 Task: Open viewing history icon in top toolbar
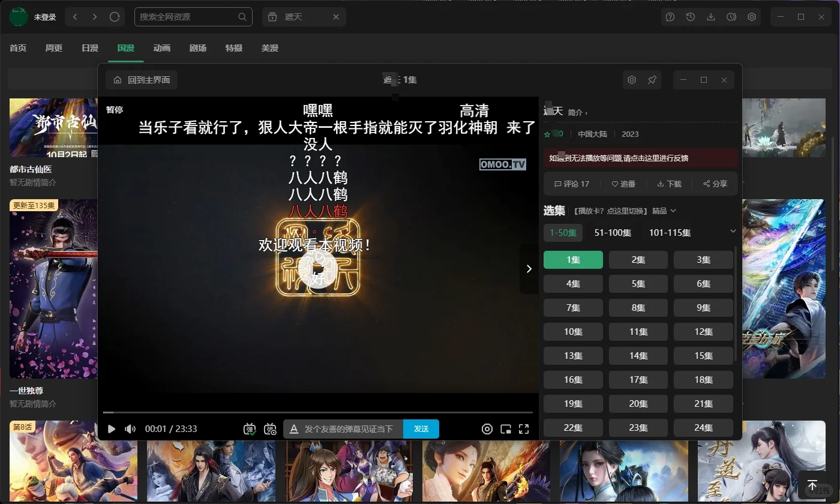691,17
